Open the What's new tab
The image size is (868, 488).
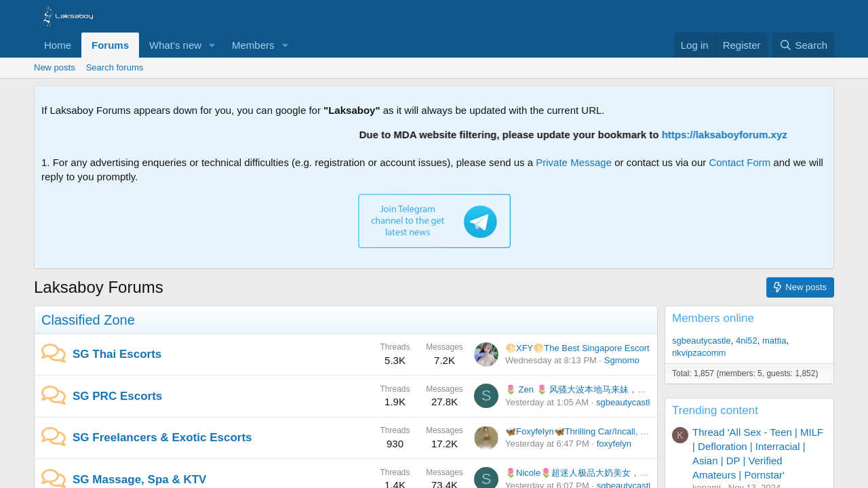(x=175, y=45)
